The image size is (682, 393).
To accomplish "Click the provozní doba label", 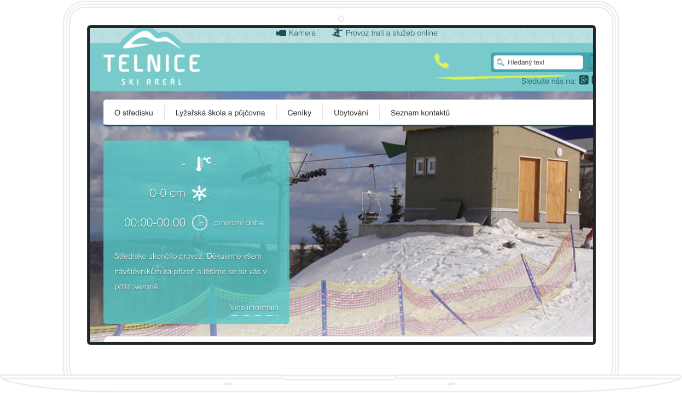I will coord(238,223).
